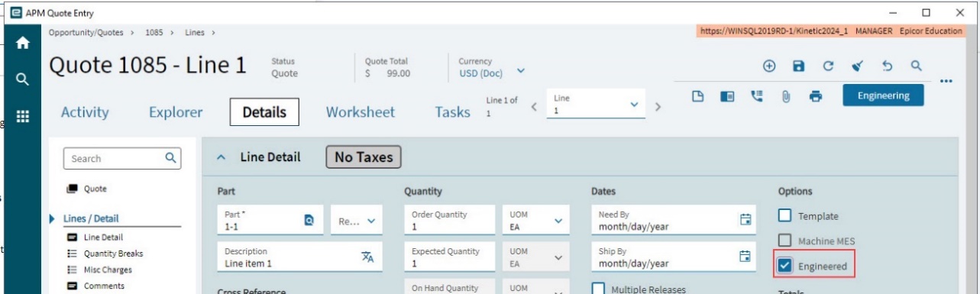The image size is (980, 294).
Task: Go to the previous line arrow
Action: (x=534, y=107)
